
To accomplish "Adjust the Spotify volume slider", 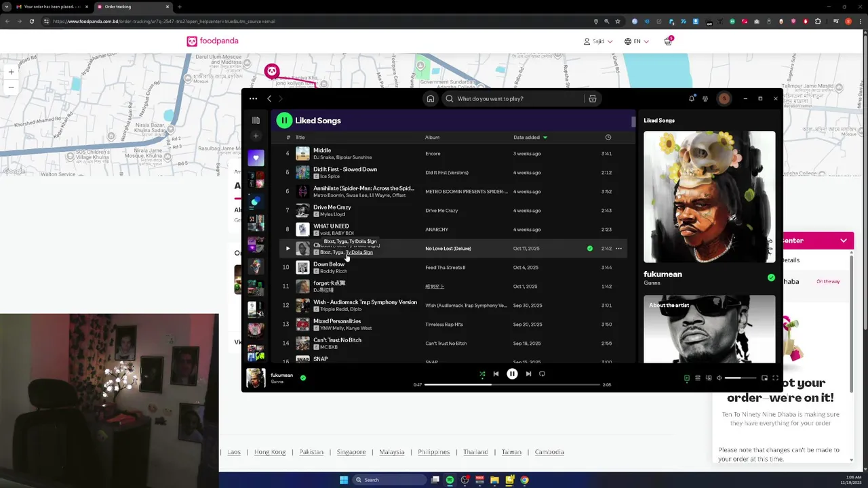I will point(741,378).
